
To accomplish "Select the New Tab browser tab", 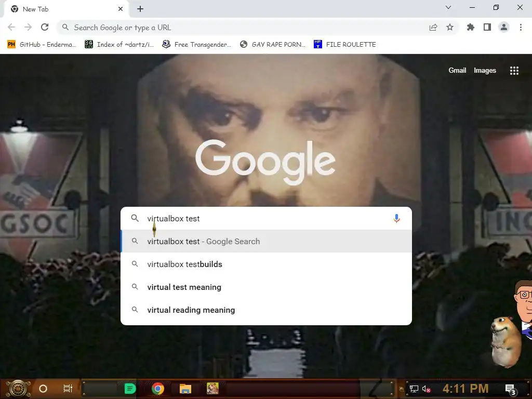I will click(66, 9).
